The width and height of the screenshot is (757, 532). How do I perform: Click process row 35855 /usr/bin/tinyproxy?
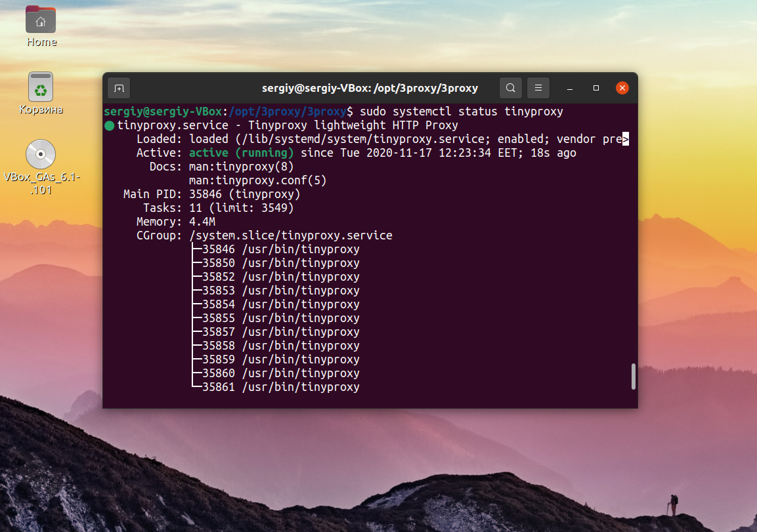pyautogui.click(x=281, y=318)
